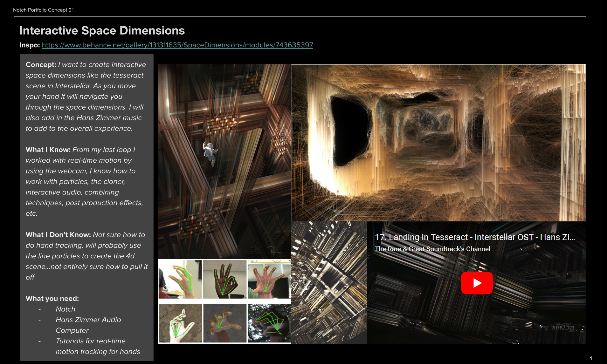Click the page number 1 at the bottom right
This screenshot has width=607, height=364.
pyautogui.click(x=591, y=358)
